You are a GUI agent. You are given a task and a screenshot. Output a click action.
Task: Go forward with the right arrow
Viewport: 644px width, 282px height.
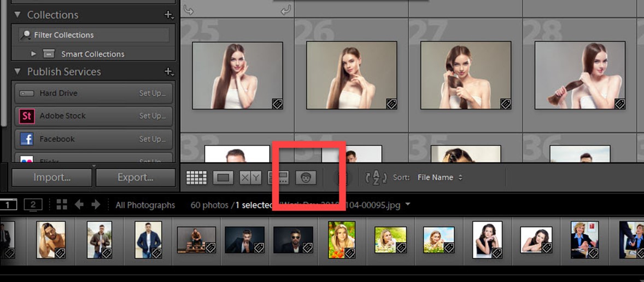pos(96,205)
